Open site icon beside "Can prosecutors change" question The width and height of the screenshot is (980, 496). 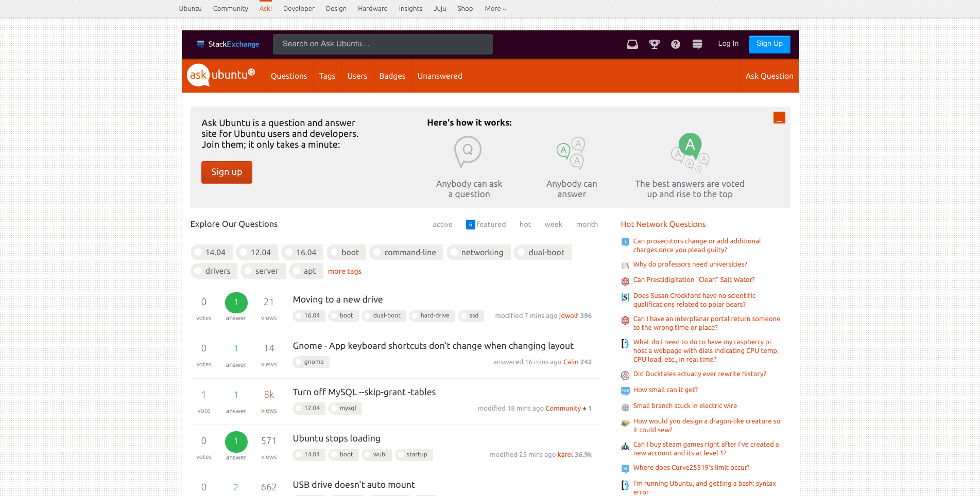click(x=625, y=242)
